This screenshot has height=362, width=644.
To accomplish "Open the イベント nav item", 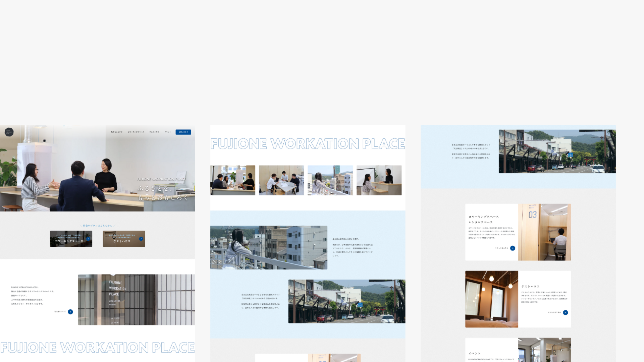I will point(168,132).
